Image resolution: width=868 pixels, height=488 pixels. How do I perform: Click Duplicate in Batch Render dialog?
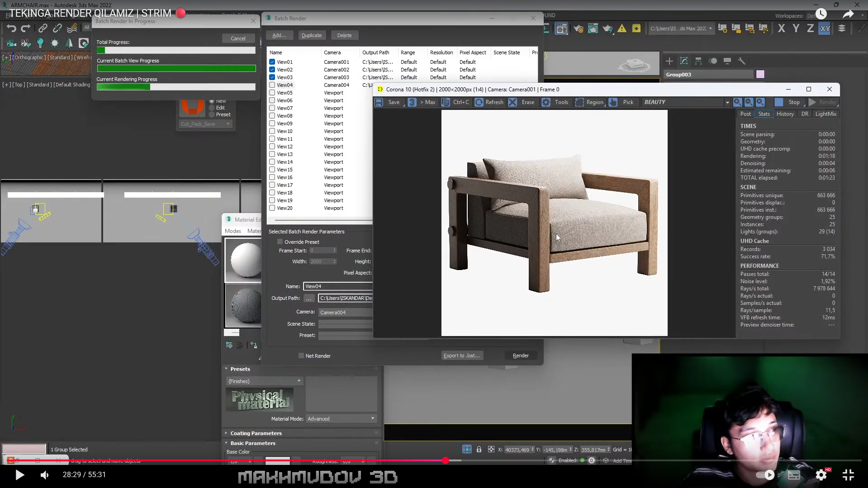coord(312,35)
